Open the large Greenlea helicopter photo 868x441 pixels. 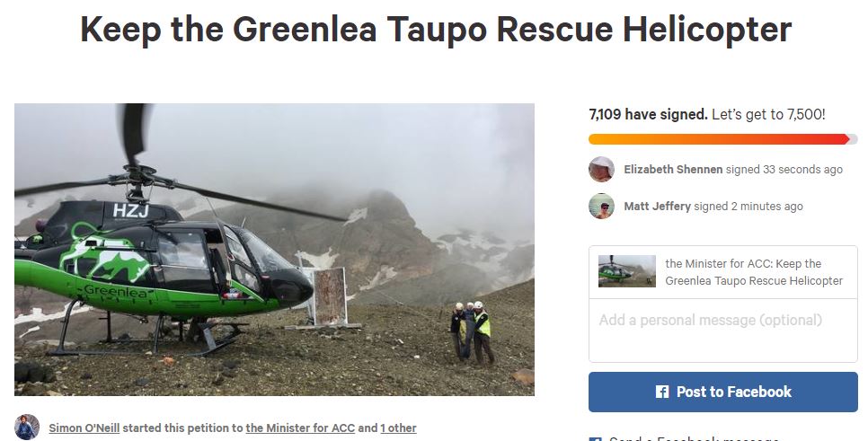275,250
